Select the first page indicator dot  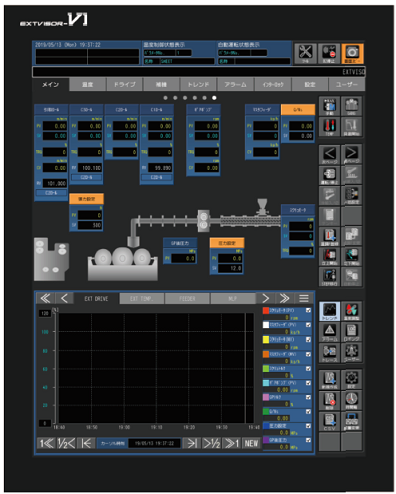click(165, 98)
